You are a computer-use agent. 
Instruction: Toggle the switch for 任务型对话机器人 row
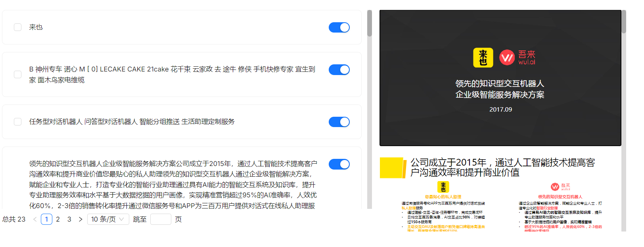tap(339, 122)
